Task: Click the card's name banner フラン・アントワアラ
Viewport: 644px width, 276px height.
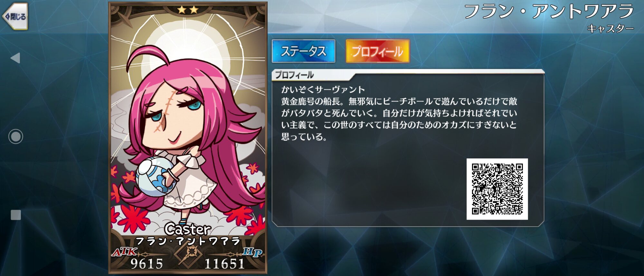Action: click(x=188, y=241)
